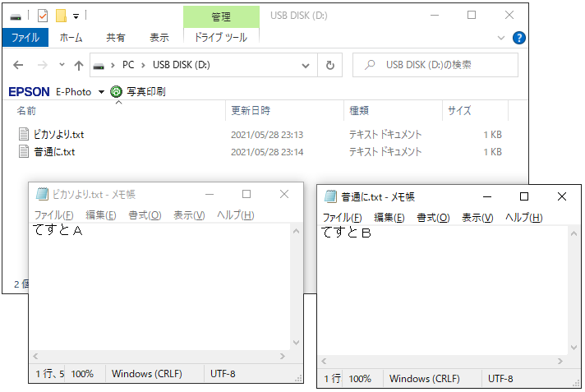Viewport: 585px width, 392px height.
Task: Click the 写真印刷 printer icon
Action: click(x=117, y=91)
